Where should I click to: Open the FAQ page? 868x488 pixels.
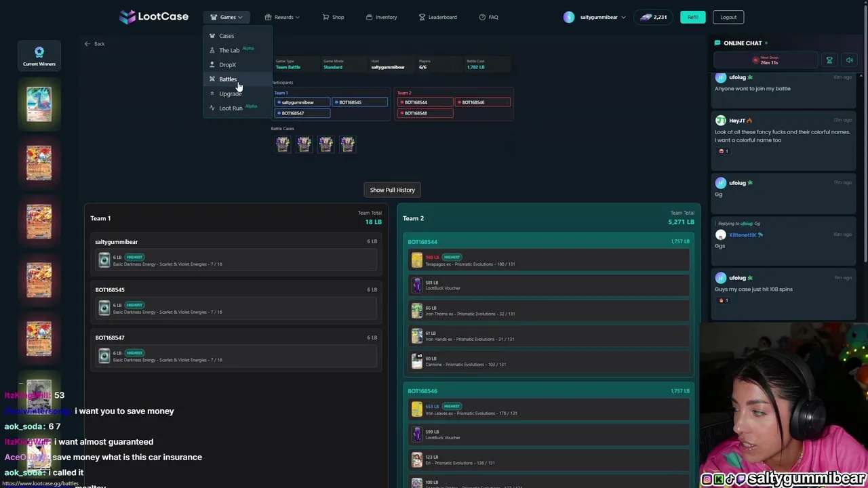click(488, 17)
